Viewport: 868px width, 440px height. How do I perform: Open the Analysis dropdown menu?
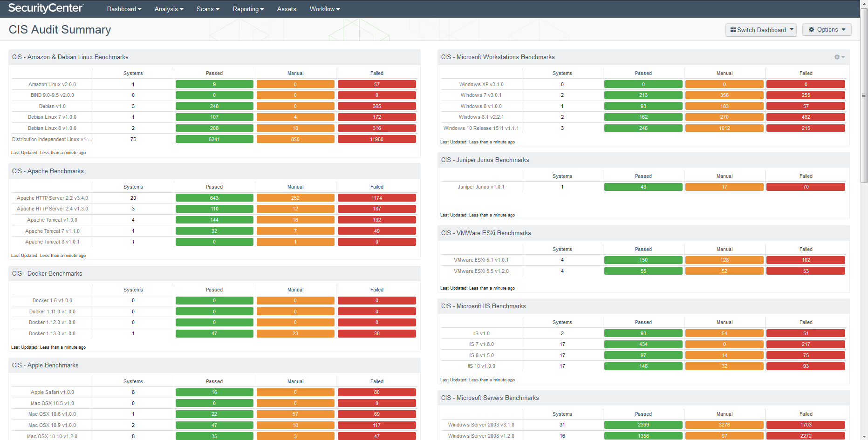click(169, 9)
